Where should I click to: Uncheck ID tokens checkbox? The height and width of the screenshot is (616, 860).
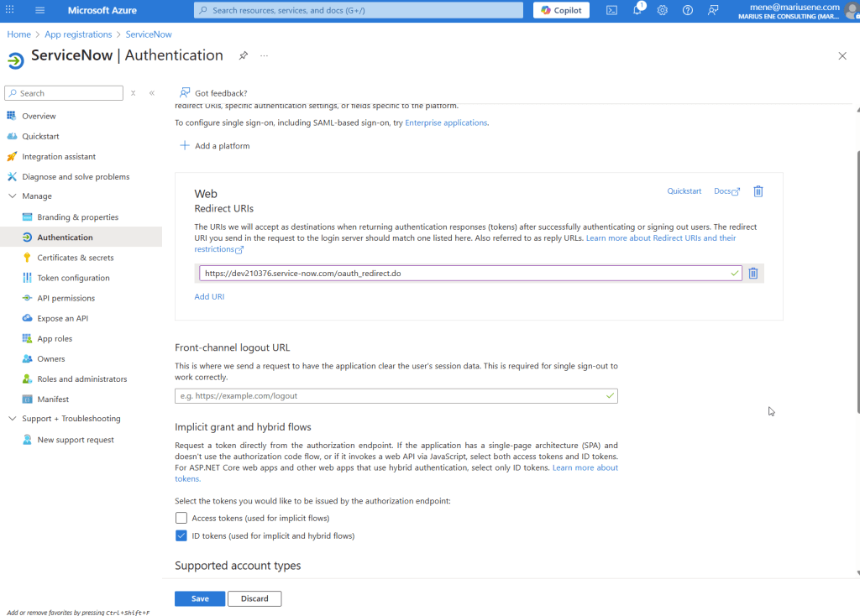coord(181,535)
